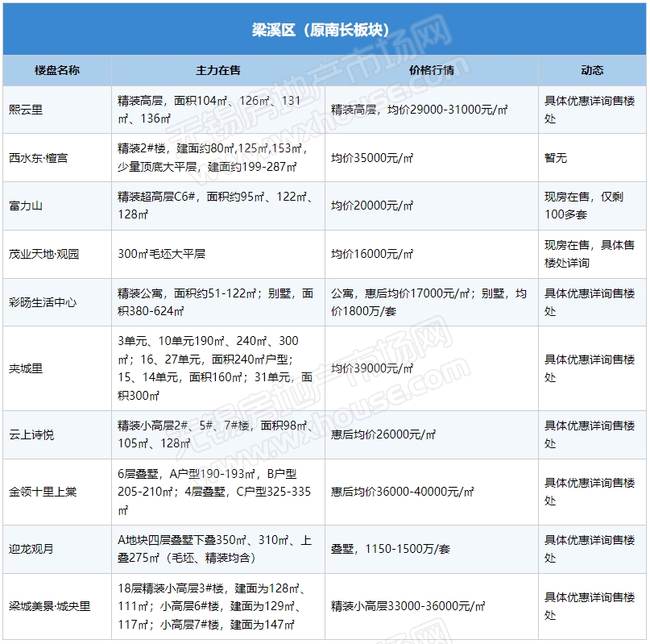The width and height of the screenshot is (650, 644).
Task: Click the property name 金领十里上棠
Action: (43, 492)
